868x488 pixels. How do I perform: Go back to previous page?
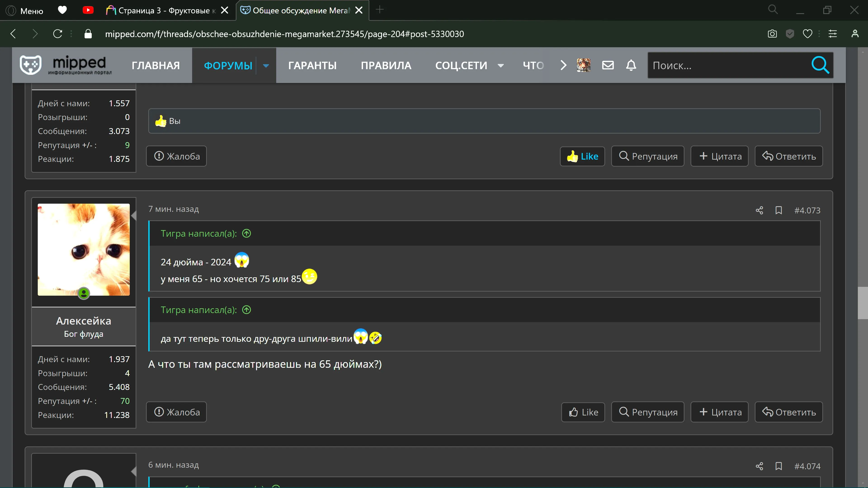click(14, 34)
